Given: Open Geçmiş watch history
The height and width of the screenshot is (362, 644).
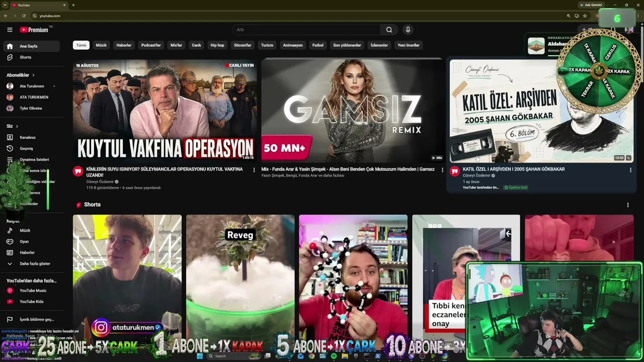Looking at the screenshot, I should [31, 148].
